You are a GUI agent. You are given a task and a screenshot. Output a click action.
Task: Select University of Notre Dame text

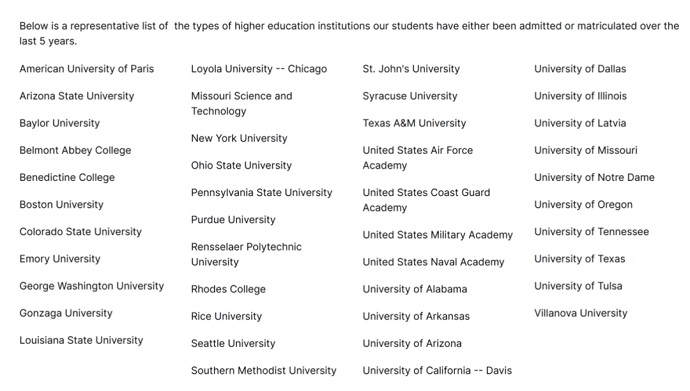coord(594,178)
